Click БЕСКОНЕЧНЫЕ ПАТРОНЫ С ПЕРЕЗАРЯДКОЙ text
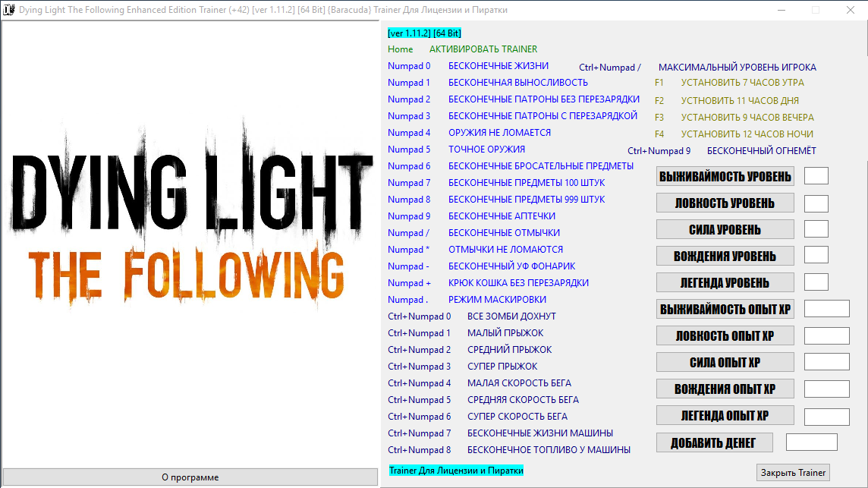868x488 pixels. pos(542,116)
